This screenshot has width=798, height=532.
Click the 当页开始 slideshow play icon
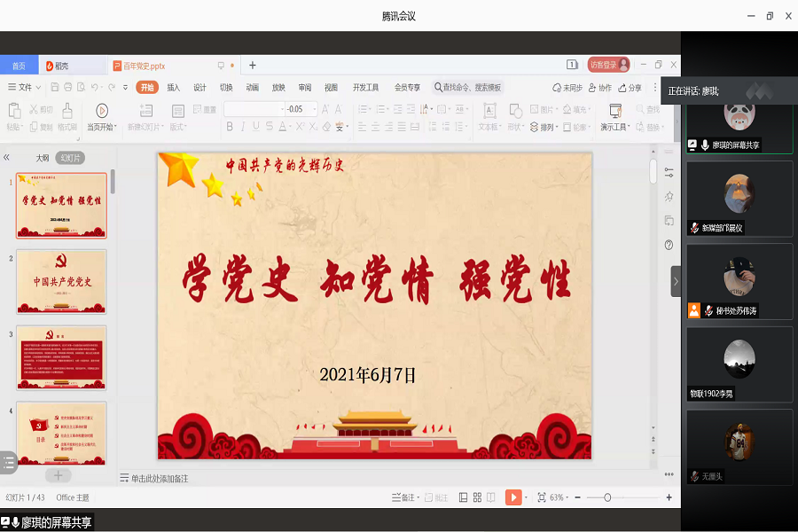tap(101, 111)
